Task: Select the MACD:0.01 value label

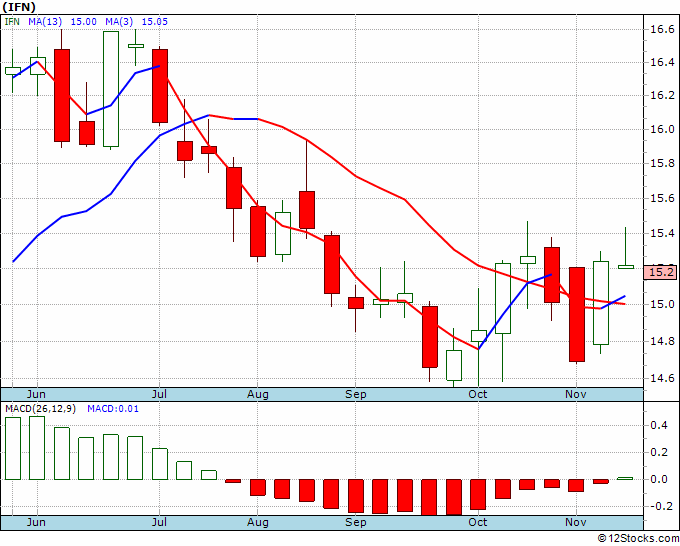Action: pos(113,409)
